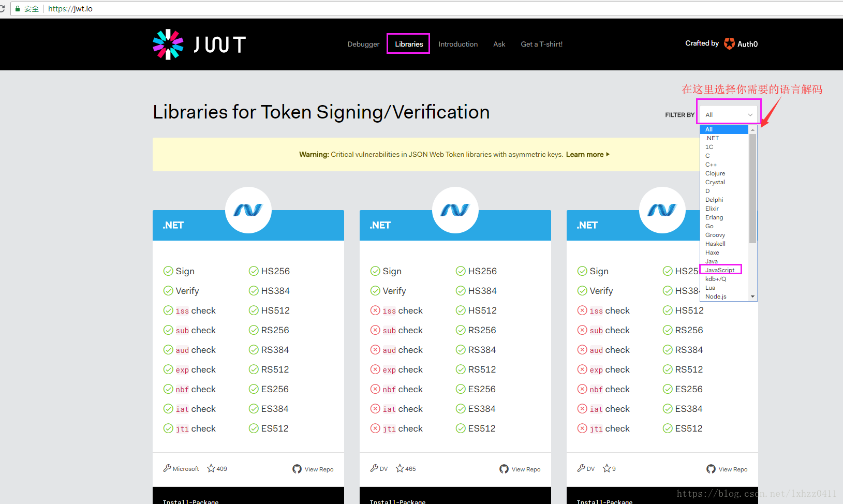Click star icon next to 409
Screen dimensions: 843x504
click(211, 468)
